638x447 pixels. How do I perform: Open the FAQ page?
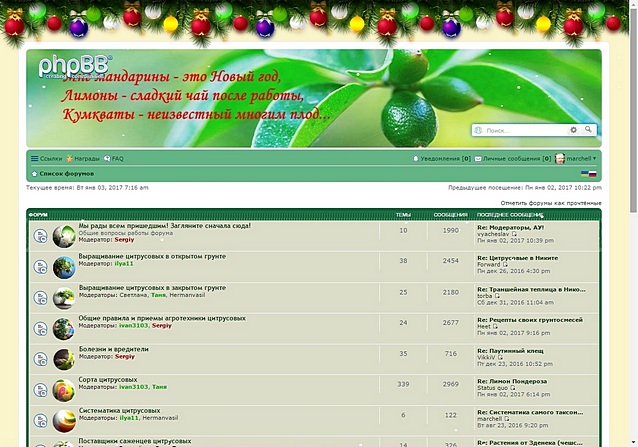(114, 158)
